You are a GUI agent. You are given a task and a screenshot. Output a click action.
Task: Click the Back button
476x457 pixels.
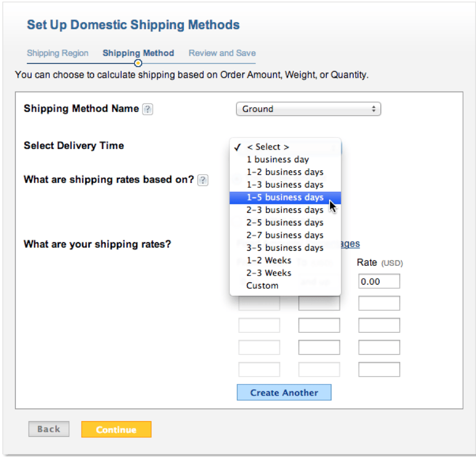[x=49, y=429]
